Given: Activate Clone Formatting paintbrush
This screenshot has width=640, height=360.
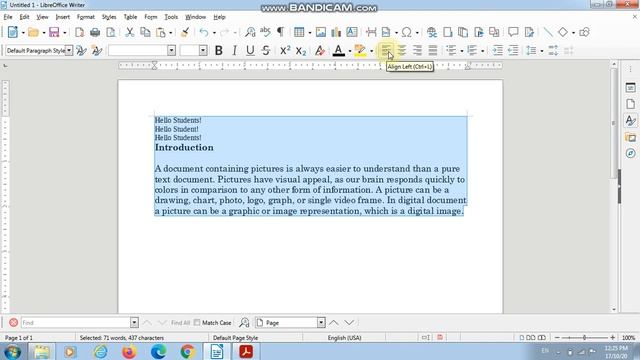Looking at the screenshot, I should (185, 32).
